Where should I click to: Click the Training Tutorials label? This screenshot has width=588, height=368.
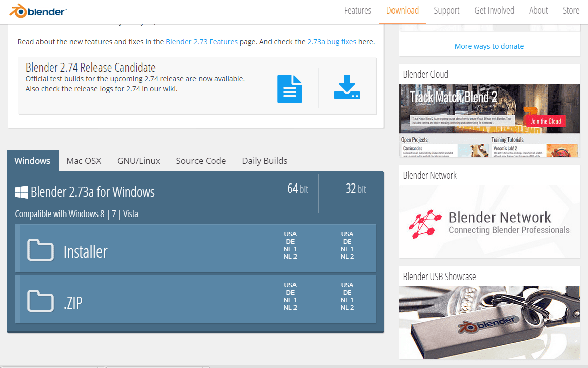pos(508,140)
